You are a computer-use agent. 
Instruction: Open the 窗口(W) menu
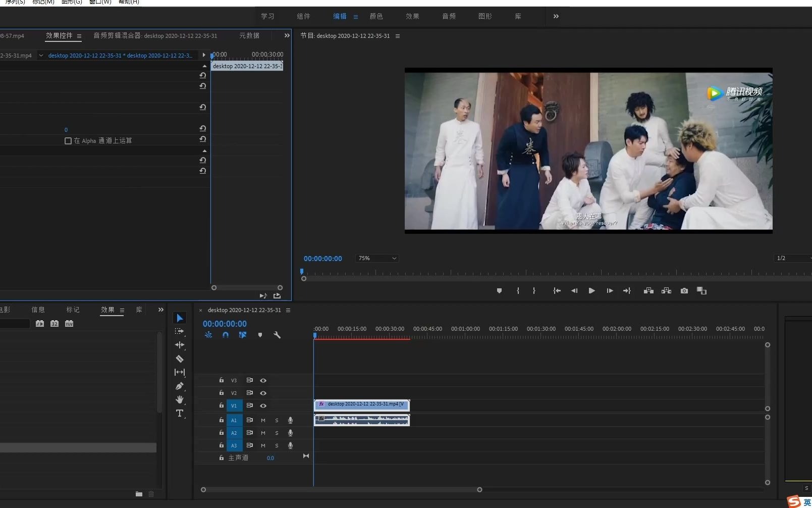pos(100,2)
